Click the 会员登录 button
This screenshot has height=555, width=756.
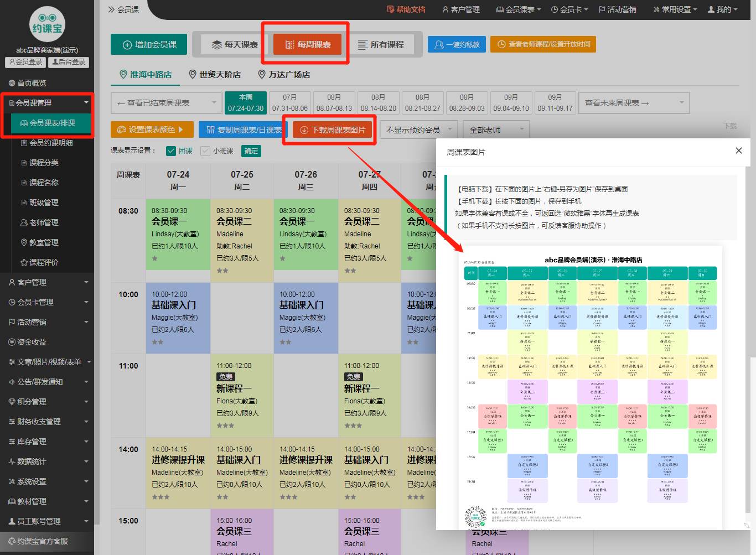click(x=25, y=62)
